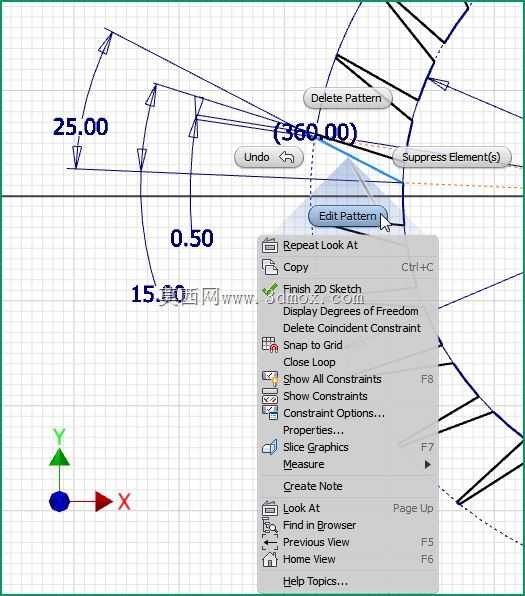Click Delete Pattern button

(347, 98)
